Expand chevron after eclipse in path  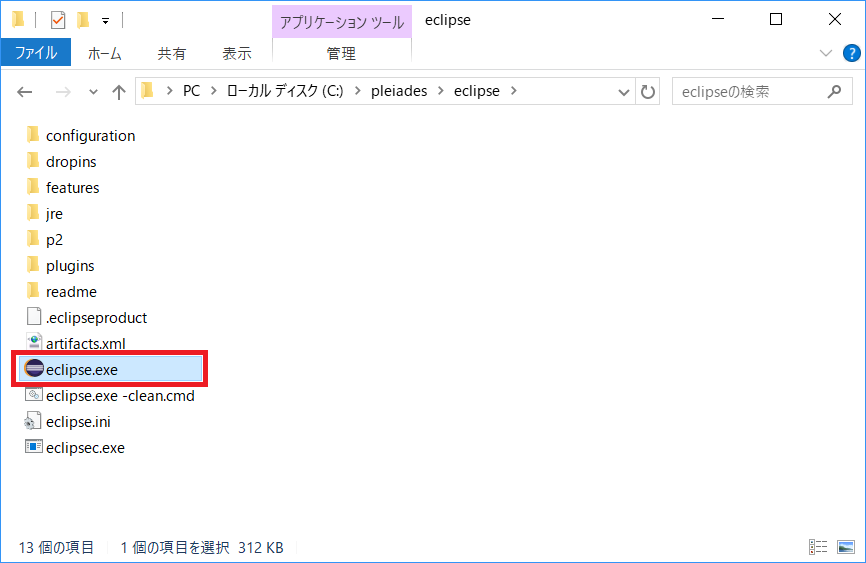pyautogui.click(x=514, y=91)
